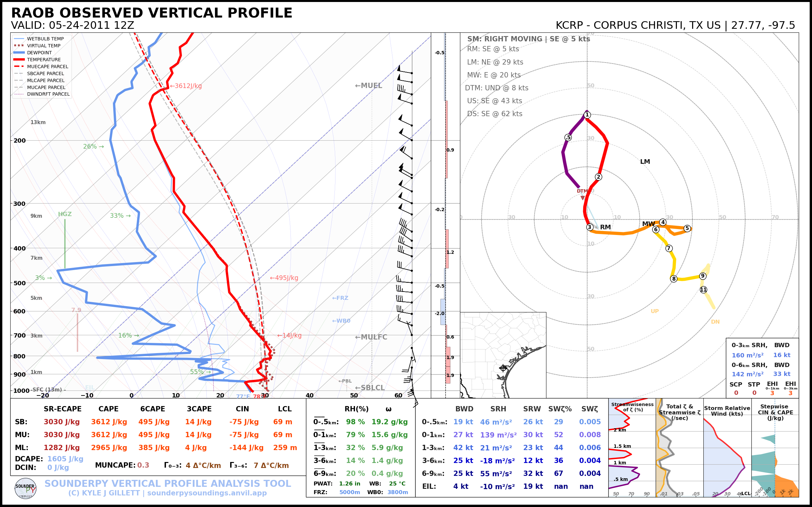This screenshot has height=507, width=812.
Task: Click the RM storm motion label
Action: (x=605, y=227)
